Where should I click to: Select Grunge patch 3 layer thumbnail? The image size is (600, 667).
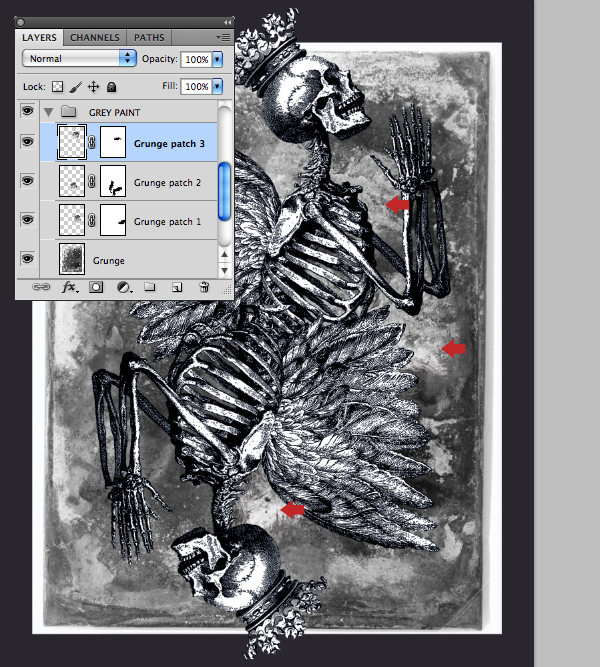click(x=71, y=142)
